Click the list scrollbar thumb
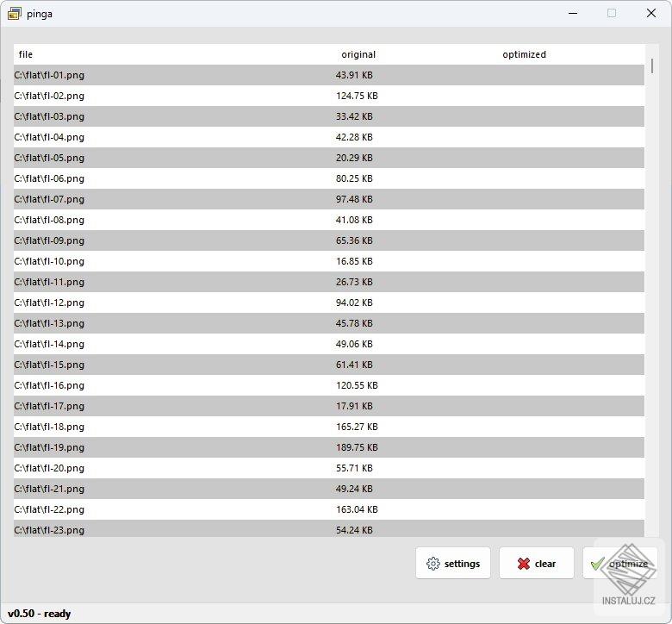This screenshot has width=672, height=624. (652, 66)
